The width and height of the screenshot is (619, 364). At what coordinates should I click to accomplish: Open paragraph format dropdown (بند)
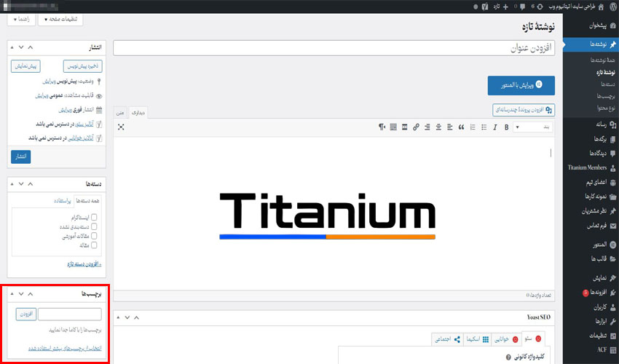(x=533, y=127)
